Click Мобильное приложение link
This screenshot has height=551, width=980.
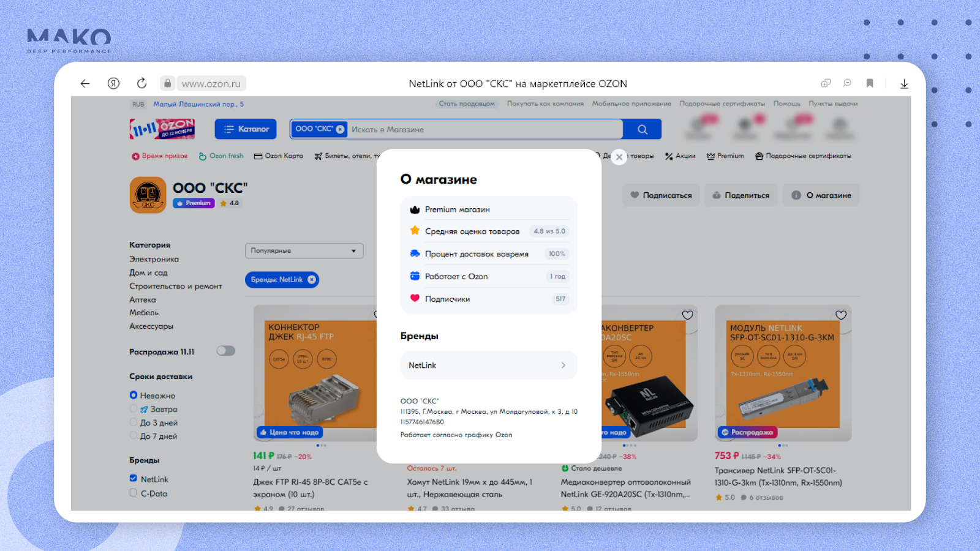point(631,104)
